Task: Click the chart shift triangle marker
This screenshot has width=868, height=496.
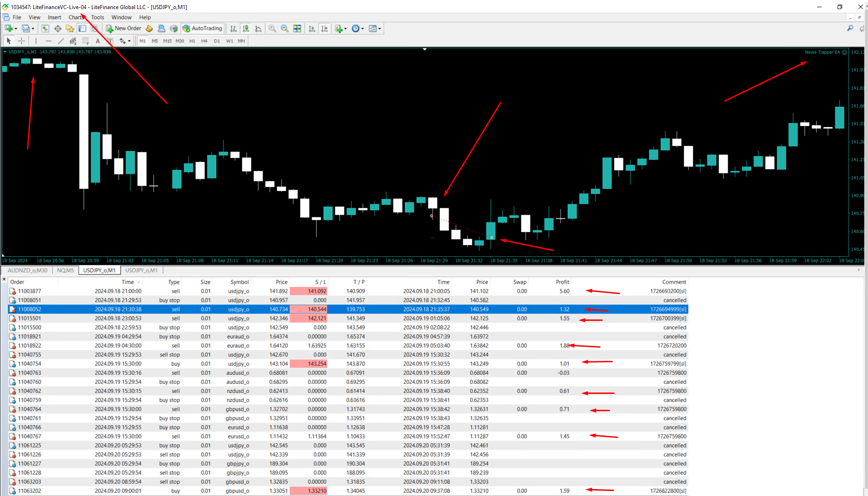Action: [425, 49]
